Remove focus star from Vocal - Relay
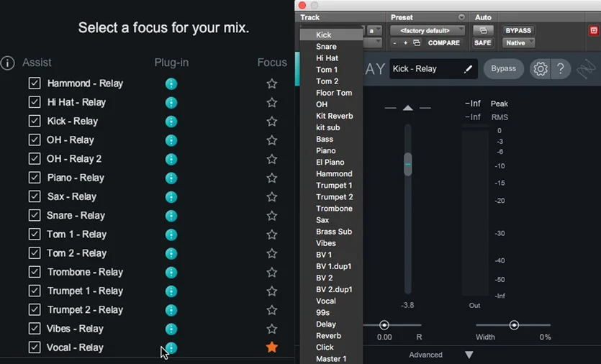601x364 pixels. tap(272, 347)
